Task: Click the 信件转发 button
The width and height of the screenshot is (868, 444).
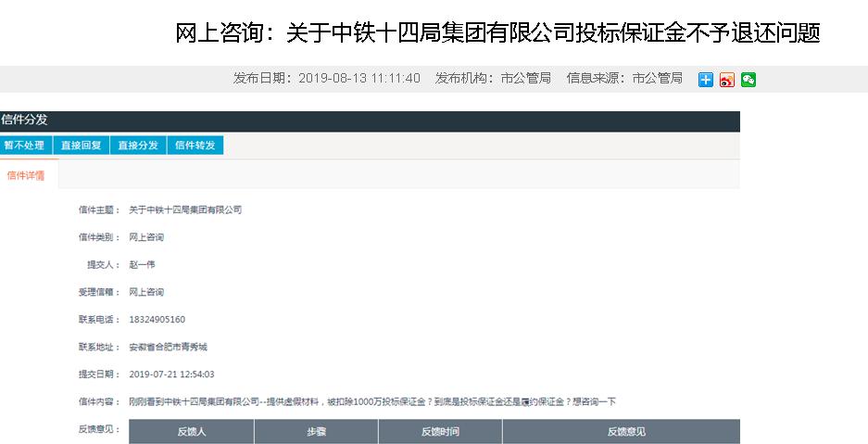Action: [195, 145]
